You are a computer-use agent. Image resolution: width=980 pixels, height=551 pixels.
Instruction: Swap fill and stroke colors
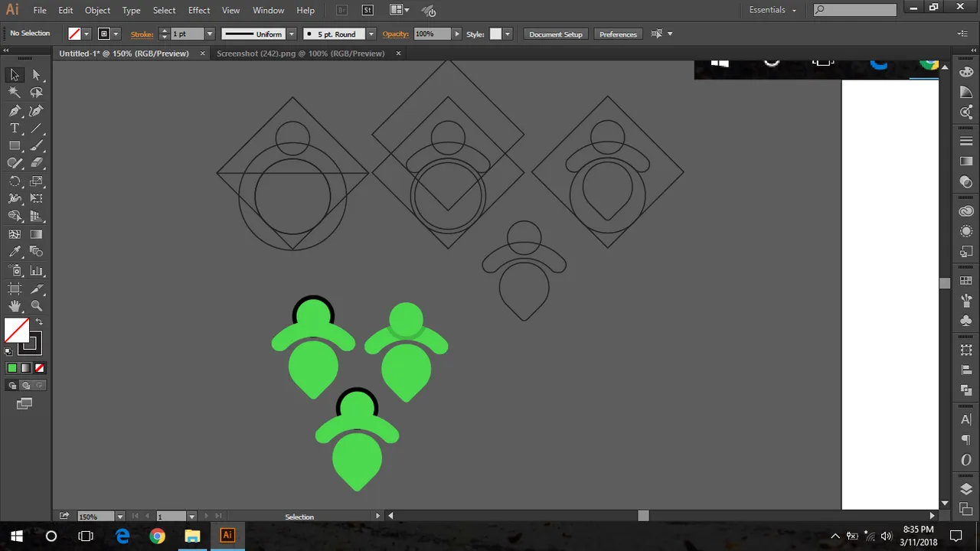tap(39, 322)
